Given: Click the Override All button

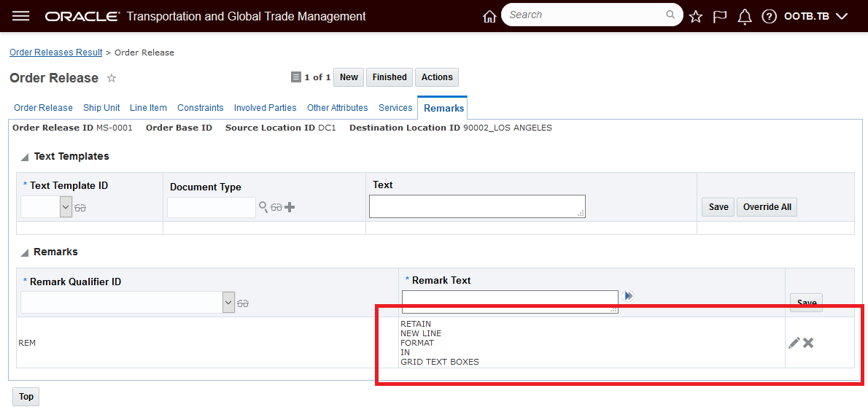Looking at the screenshot, I should point(767,207).
